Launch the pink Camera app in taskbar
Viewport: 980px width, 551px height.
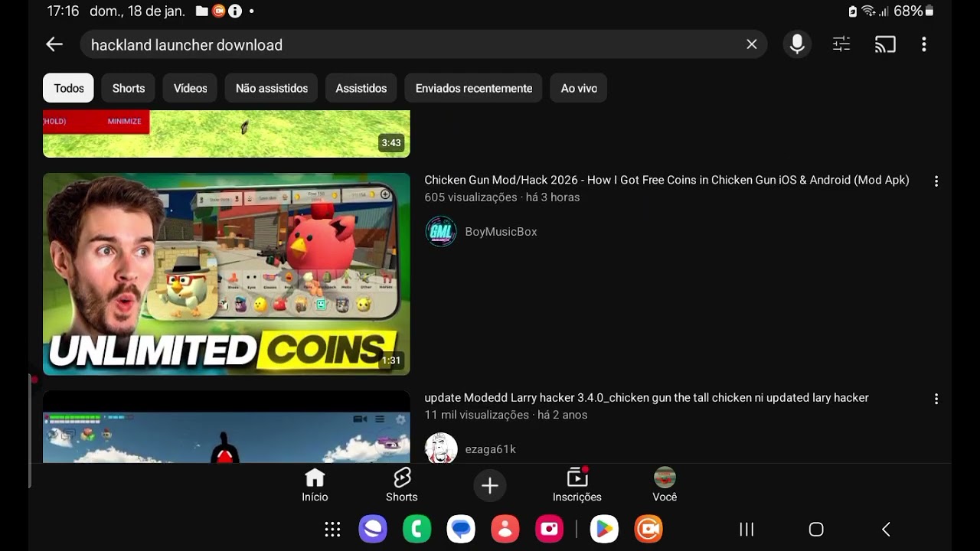pos(549,529)
